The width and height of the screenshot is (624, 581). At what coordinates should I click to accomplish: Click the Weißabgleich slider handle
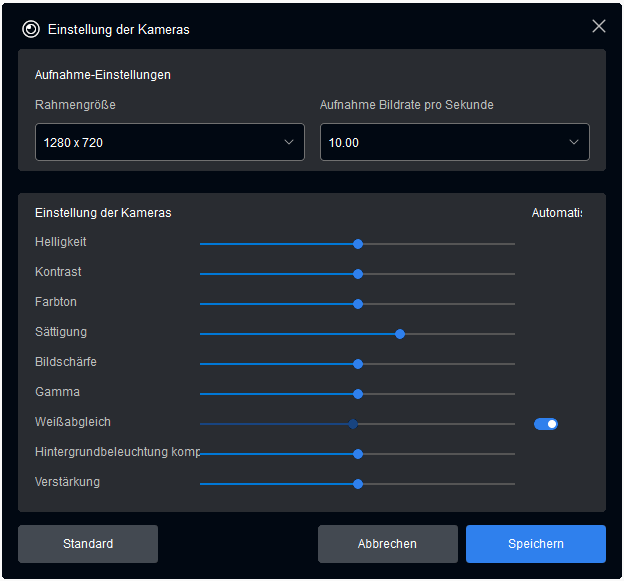[353, 424]
